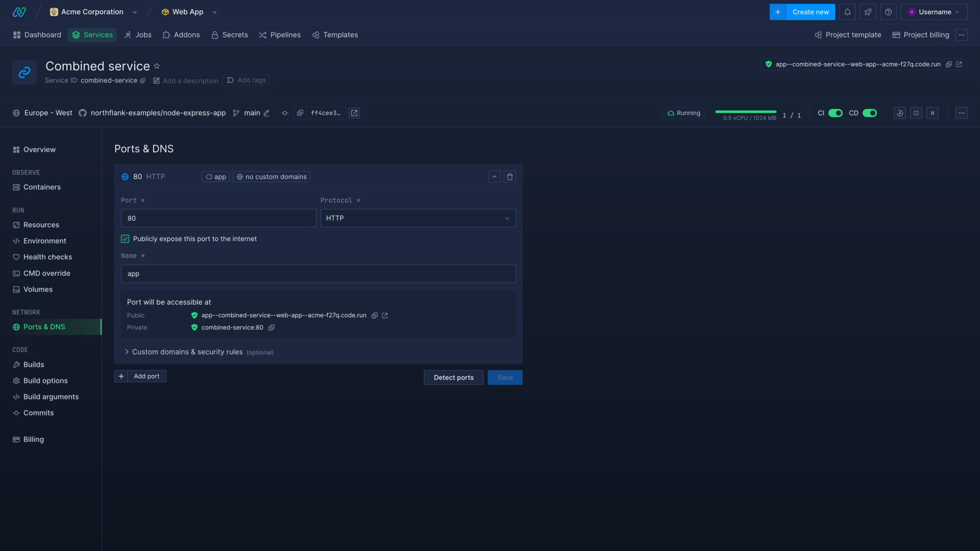Image resolution: width=980 pixels, height=551 pixels.
Task: Click the GitHub repository link icon
Action: pyautogui.click(x=355, y=113)
